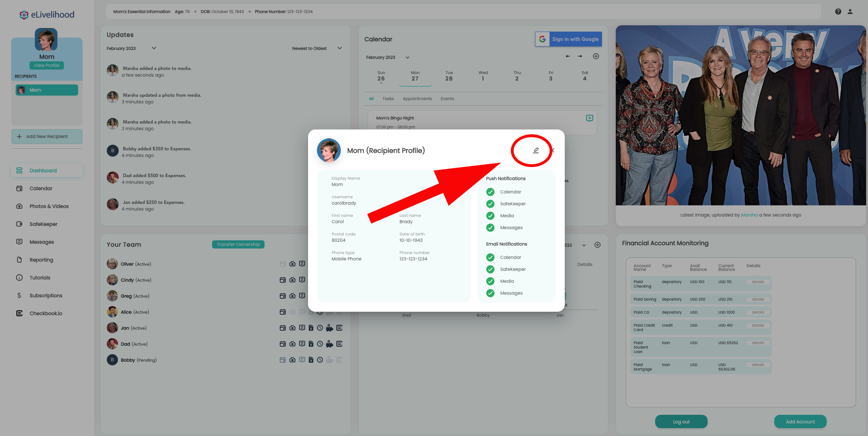Open Photos & Videos in sidebar
Viewport: 868px width, 436px height.
[x=49, y=206]
